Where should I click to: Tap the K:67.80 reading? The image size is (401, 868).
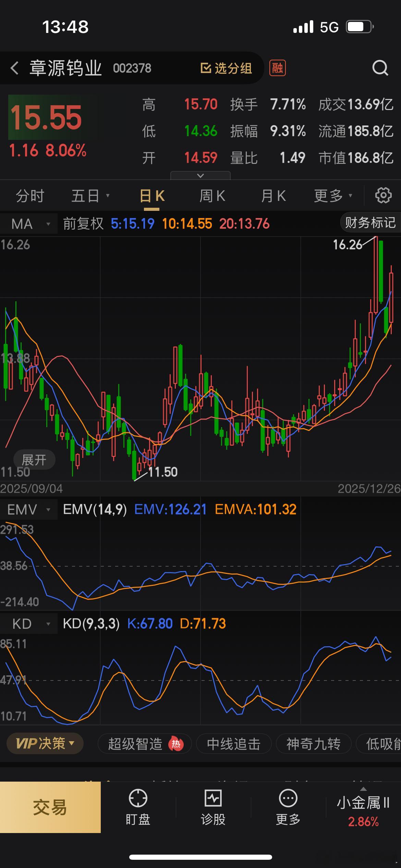pyautogui.click(x=150, y=624)
